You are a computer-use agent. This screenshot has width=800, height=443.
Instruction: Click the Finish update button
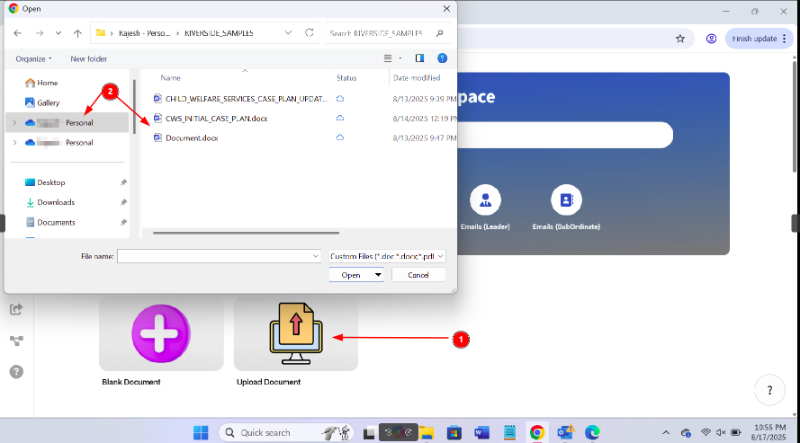(755, 39)
